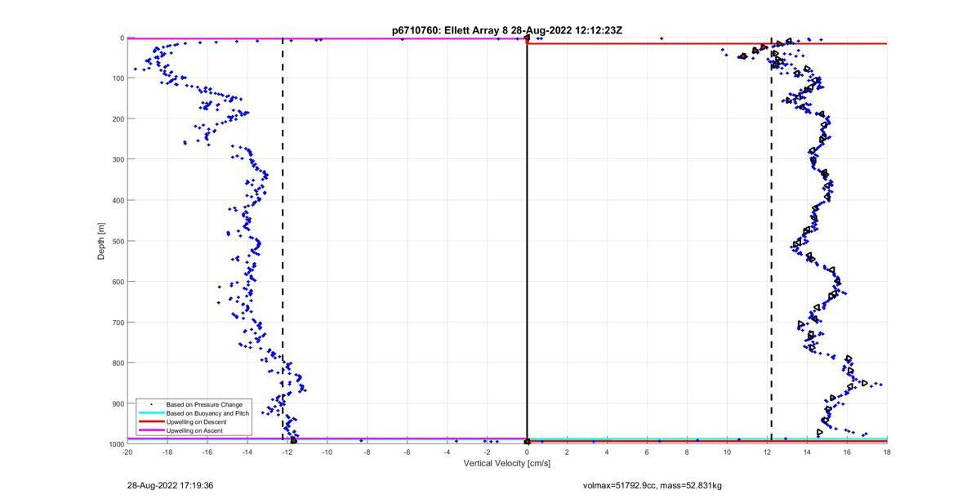Click x-axis tick label '-2'
980x499 pixels.
pyautogui.click(x=488, y=452)
